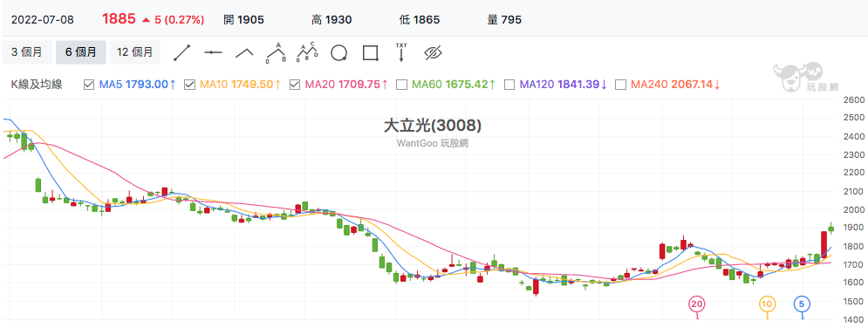Uncheck the MA5 moving average checkbox
This screenshot has width=868, height=328.
[x=89, y=85]
